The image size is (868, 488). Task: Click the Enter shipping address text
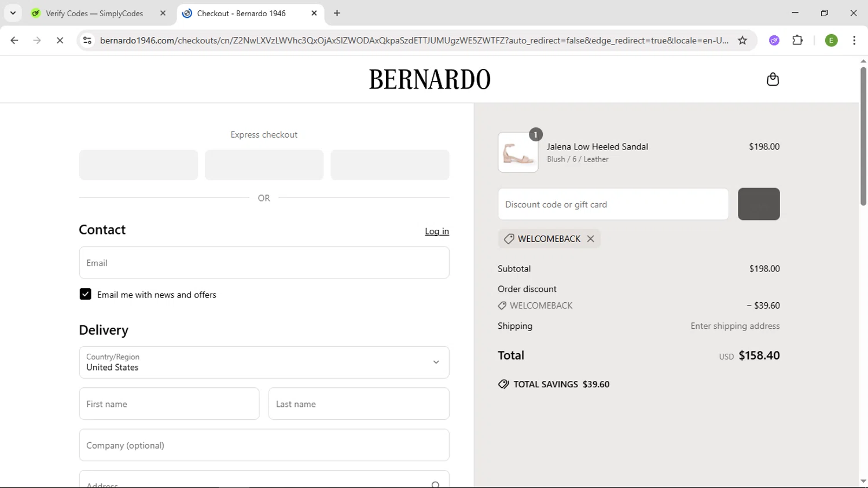tap(735, 326)
